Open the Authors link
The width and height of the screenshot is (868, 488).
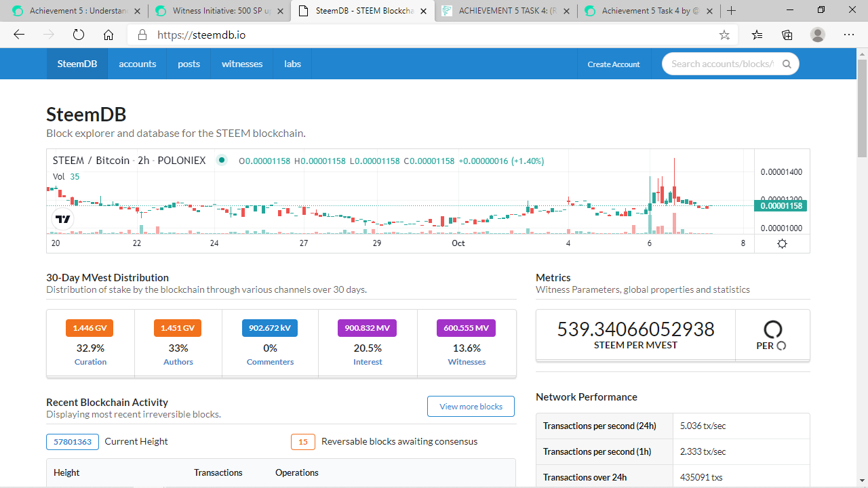[x=178, y=362]
